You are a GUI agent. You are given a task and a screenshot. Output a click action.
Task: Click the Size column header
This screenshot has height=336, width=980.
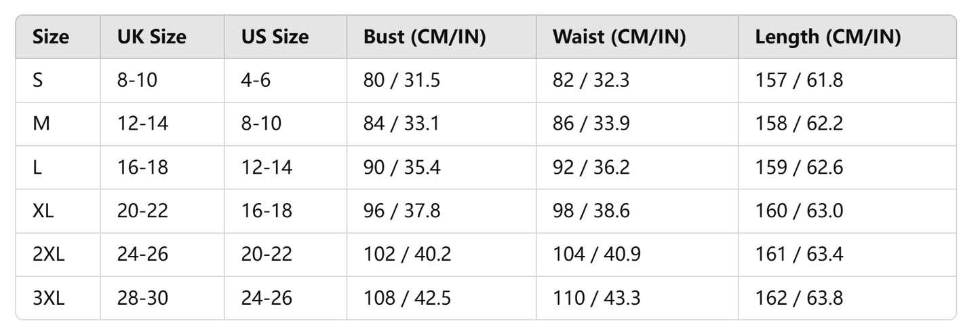point(51,37)
